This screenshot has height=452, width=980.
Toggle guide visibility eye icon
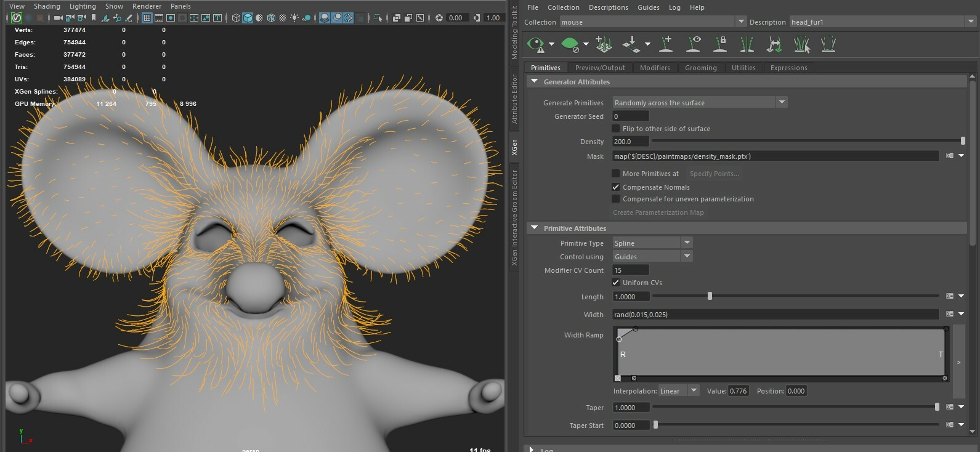point(694,44)
